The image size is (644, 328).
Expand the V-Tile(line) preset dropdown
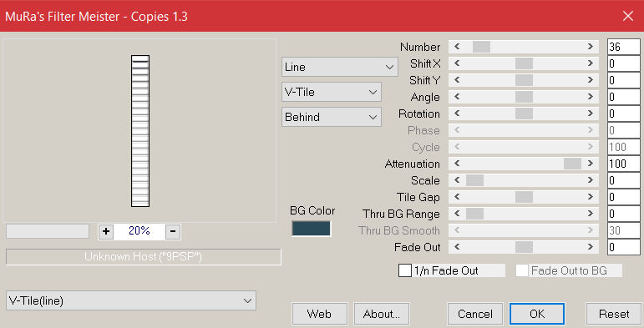pos(131,300)
